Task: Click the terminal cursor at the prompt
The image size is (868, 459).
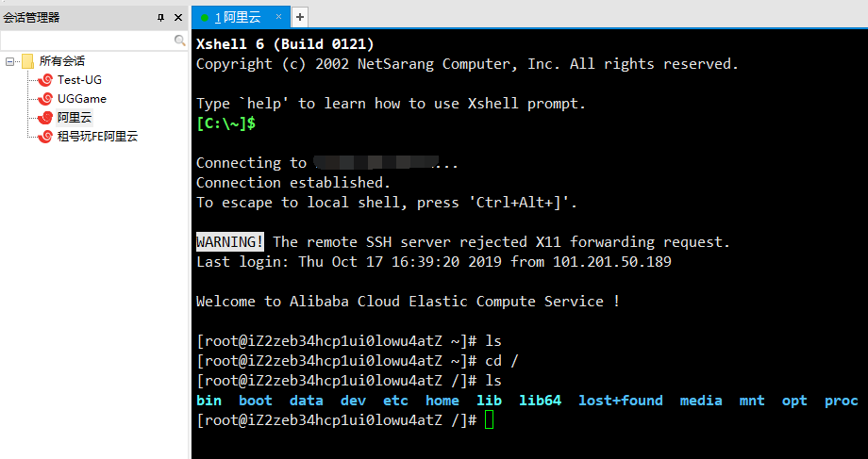Action: click(x=488, y=420)
